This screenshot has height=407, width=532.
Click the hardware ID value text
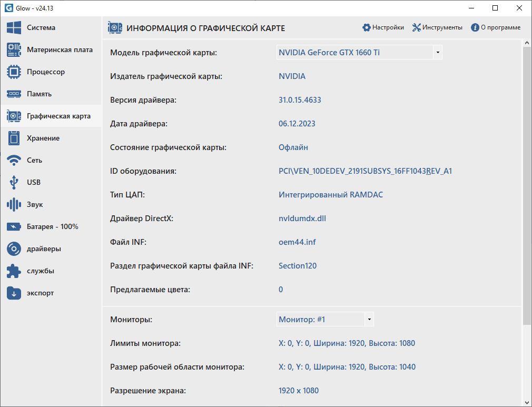click(365, 171)
